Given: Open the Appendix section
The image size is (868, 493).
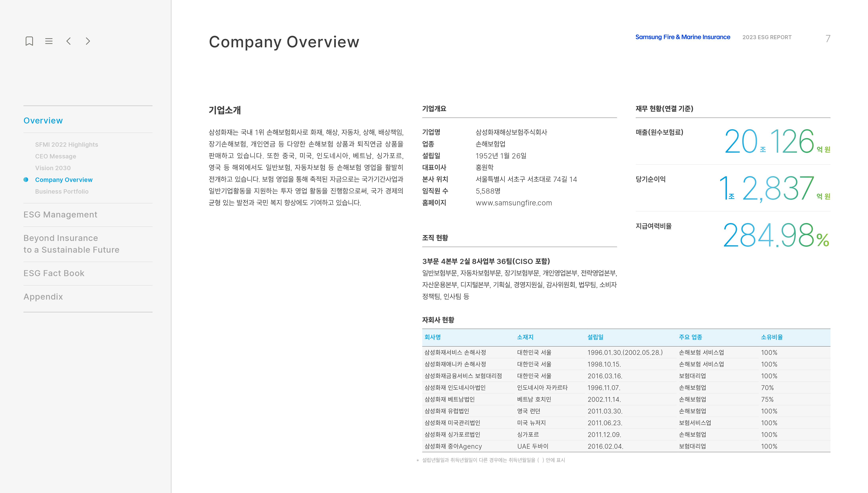Looking at the screenshot, I should coord(43,297).
